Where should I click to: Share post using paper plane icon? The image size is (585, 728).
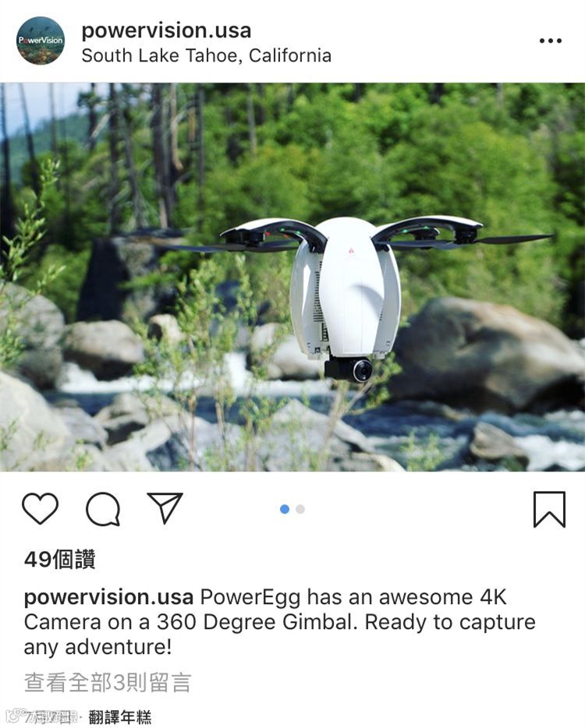[x=165, y=508]
